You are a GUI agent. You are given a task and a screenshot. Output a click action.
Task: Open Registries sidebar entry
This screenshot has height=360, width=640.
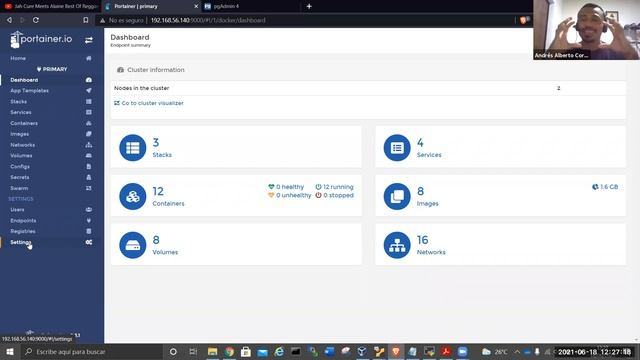pyautogui.click(x=23, y=231)
